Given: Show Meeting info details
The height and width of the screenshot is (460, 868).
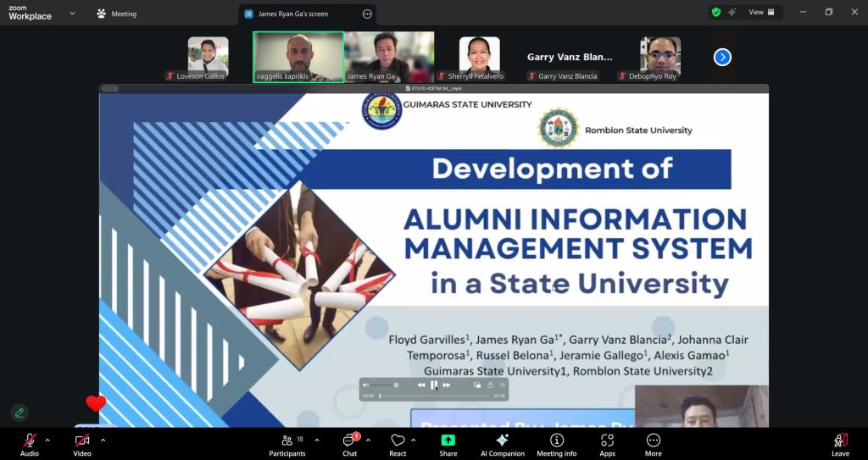Looking at the screenshot, I should click(x=556, y=442).
